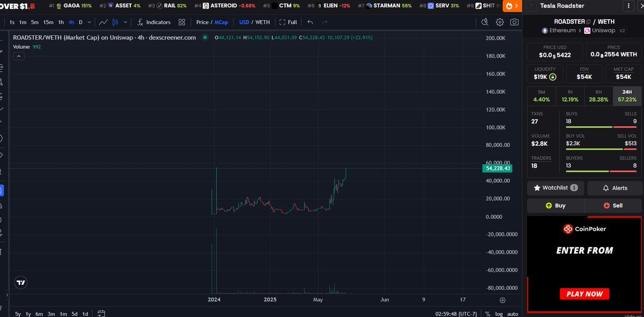Switch the chart to Price mode

click(202, 22)
